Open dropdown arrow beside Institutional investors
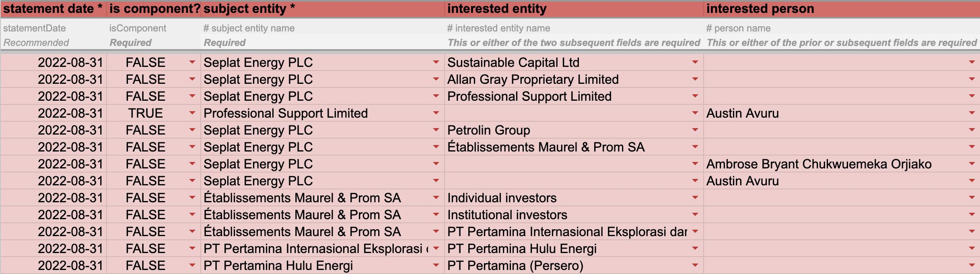The height and width of the screenshot is (274, 980). (695, 215)
